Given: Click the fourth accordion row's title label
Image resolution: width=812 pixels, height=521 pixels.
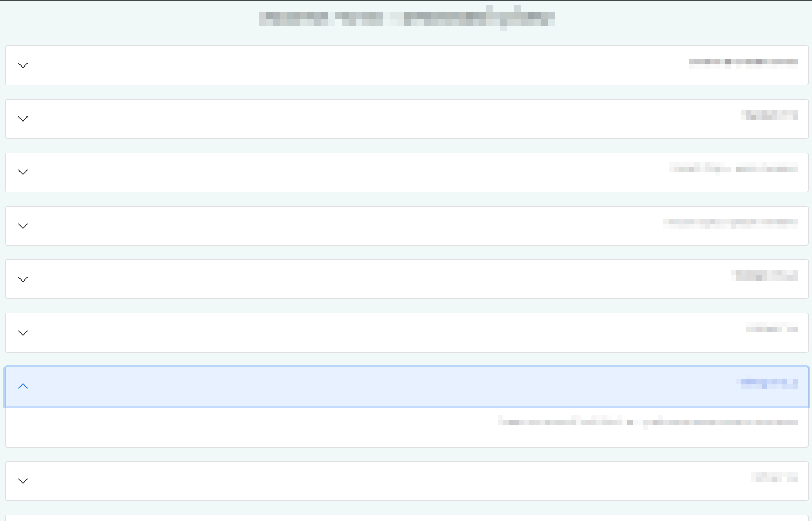Looking at the screenshot, I should (x=731, y=223).
